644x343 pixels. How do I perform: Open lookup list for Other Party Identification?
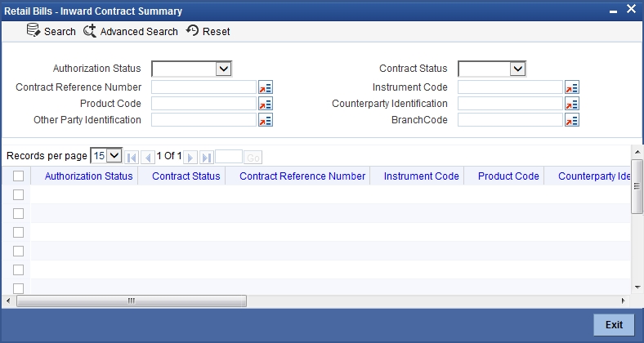tap(266, 120)
